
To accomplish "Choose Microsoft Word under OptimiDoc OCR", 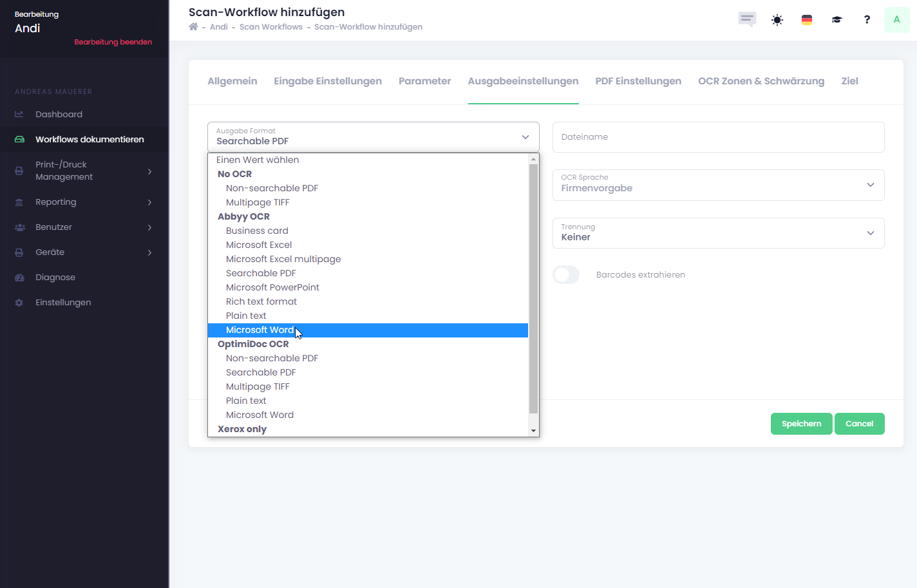I will tap(368, 415).
